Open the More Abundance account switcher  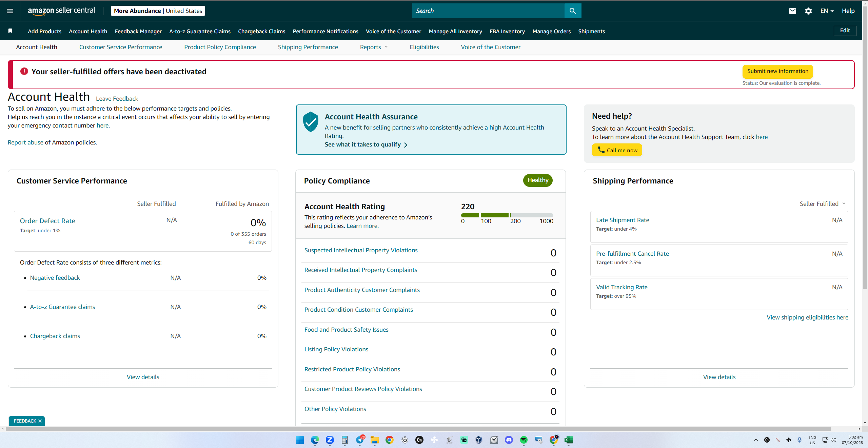pyautogui.click(x=158, y=11)
